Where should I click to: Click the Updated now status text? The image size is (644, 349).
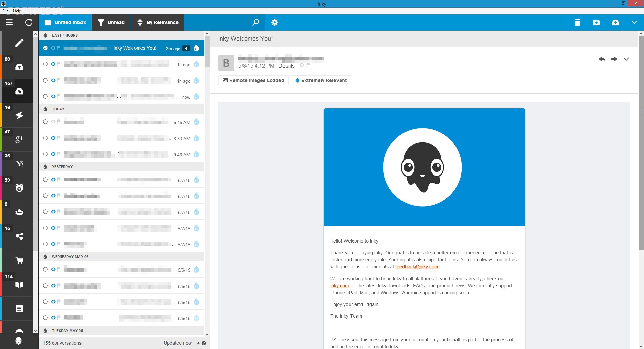tap(178, 343)
